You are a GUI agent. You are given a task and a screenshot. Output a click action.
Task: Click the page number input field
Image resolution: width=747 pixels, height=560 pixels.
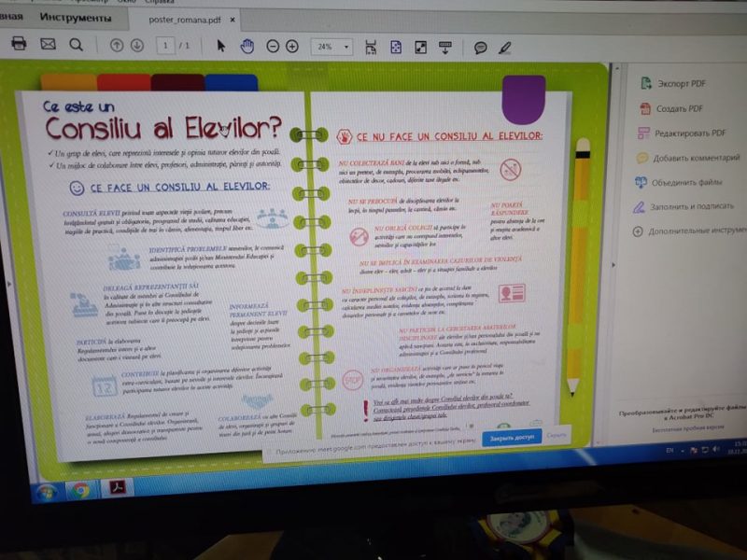pyautogui.click(x=165, y=46)
